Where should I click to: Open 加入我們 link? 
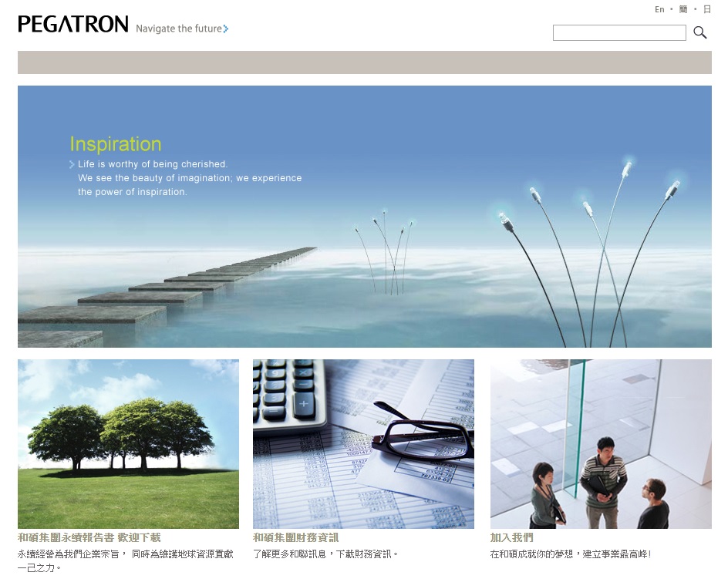tap(511, 537)
